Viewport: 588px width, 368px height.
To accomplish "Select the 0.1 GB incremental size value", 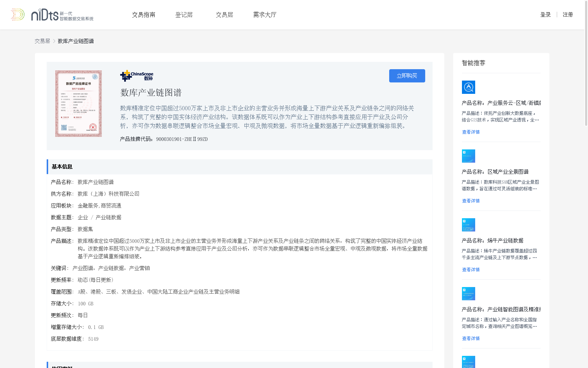I will pyautogui.click(x=96, y=327).
